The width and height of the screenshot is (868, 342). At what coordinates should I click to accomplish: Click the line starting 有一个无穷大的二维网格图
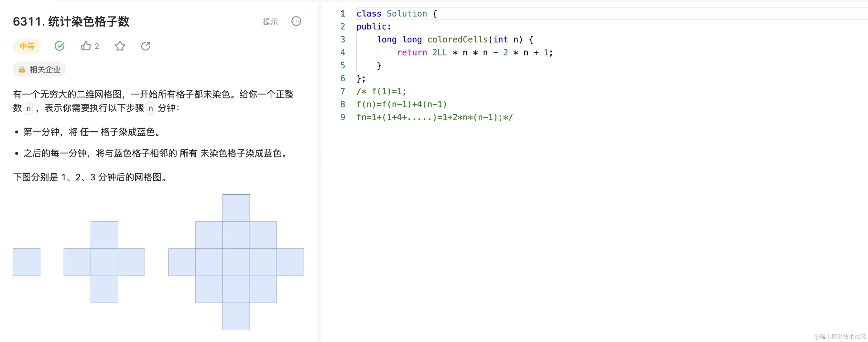click(x=153, y=95)
